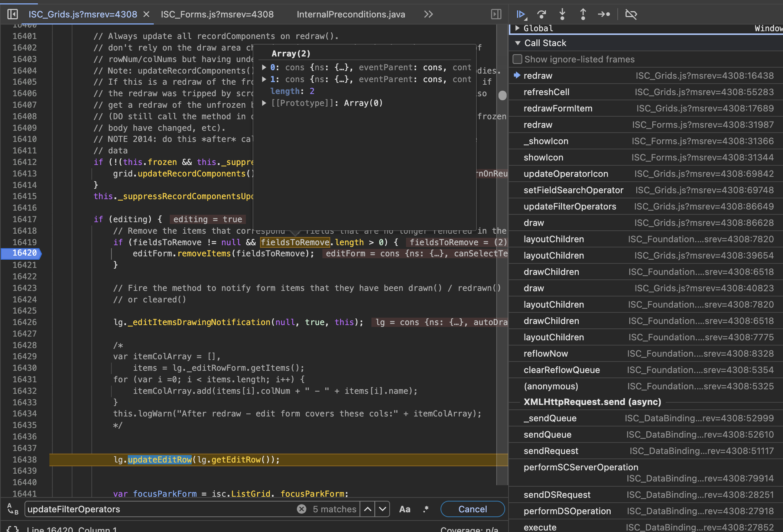This screenshot has height=532, width=783.
Task: Toggle match case Aa option
Action: (x=405, y=509)
